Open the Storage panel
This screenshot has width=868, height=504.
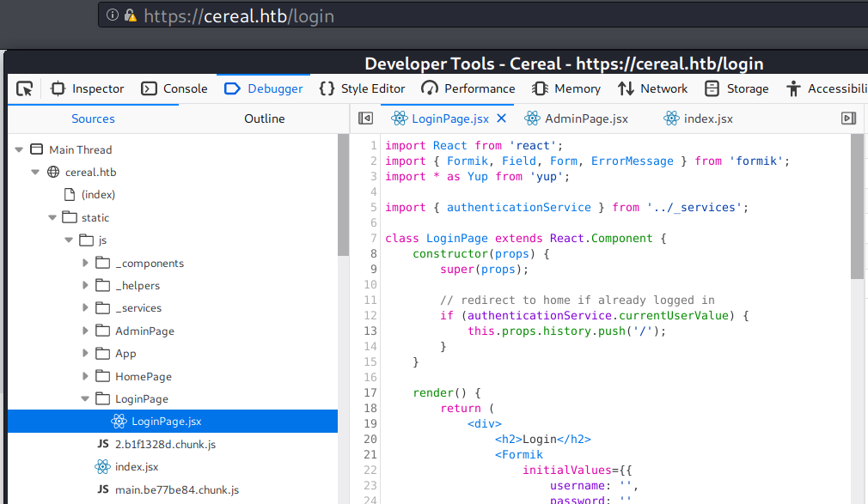pos(737,88)
